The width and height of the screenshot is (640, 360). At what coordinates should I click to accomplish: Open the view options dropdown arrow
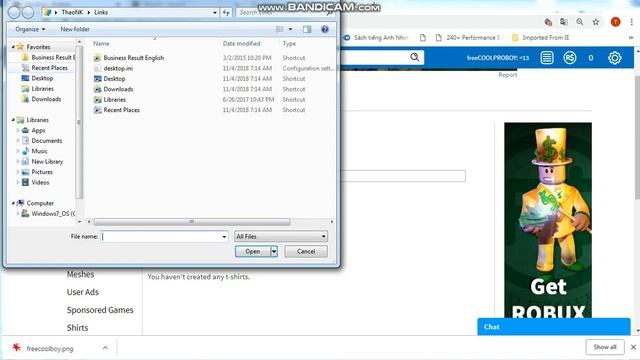pos(290,29)
